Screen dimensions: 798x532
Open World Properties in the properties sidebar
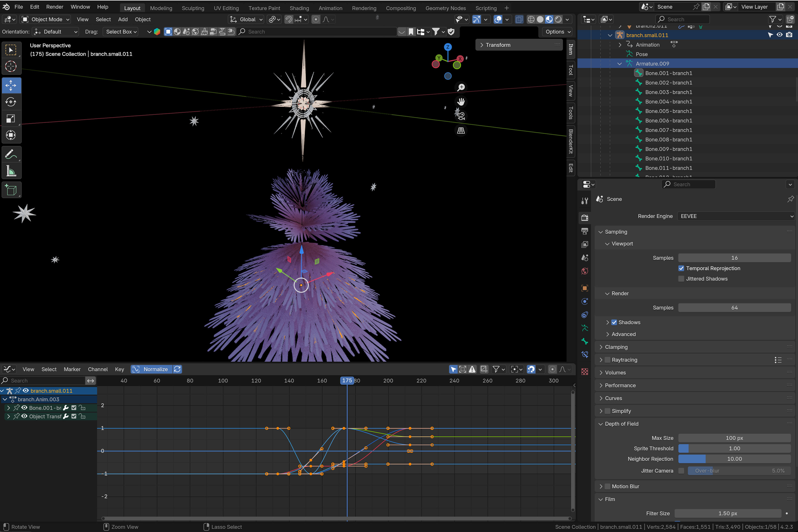pos(585,271)
